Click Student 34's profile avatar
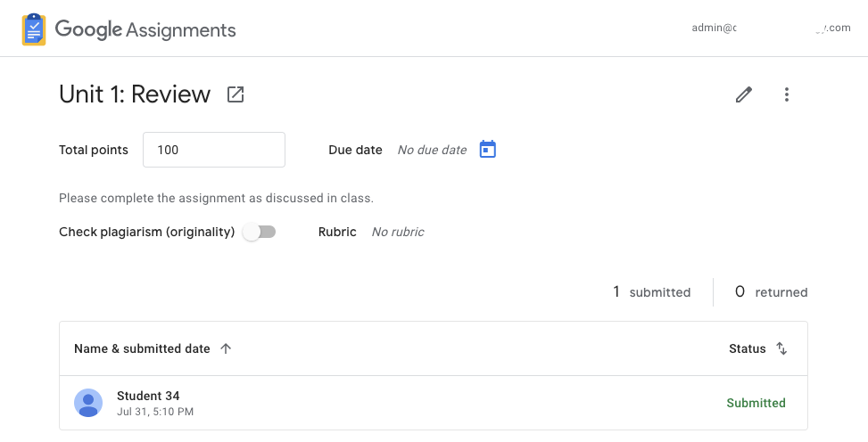The width and height of the screenshot is (868, 442). (88, 403)
